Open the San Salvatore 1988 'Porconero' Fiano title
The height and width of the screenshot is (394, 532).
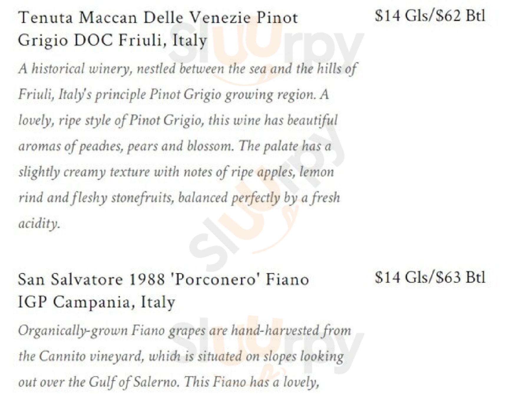(163, 279)
